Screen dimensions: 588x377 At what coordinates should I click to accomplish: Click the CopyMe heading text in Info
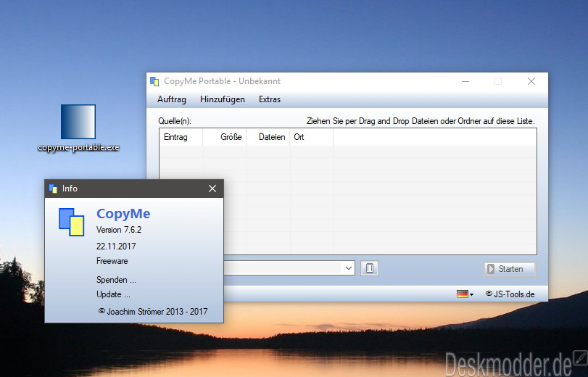point(123,213)
